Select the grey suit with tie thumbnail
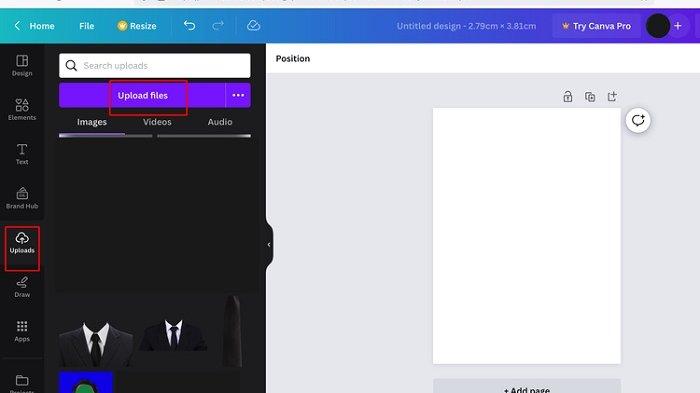Screen dimensions: 700x393 tap(96, 343)
